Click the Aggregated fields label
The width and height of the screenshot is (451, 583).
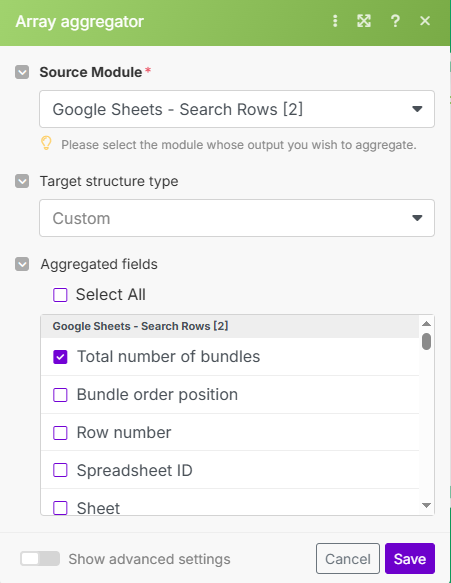click(x=99, y=264)
